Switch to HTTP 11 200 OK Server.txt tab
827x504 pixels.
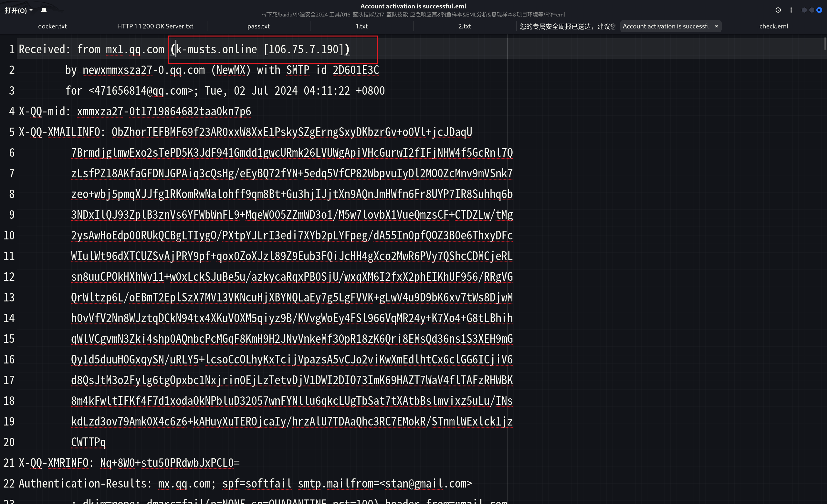[155, 26]
